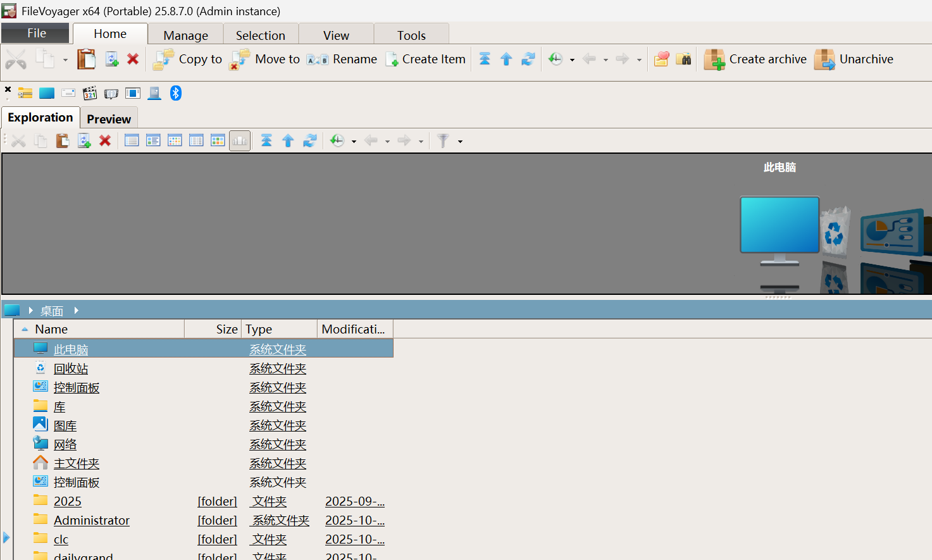Delete selected item with the red X
932x560 pixels.
pos(105,140)
